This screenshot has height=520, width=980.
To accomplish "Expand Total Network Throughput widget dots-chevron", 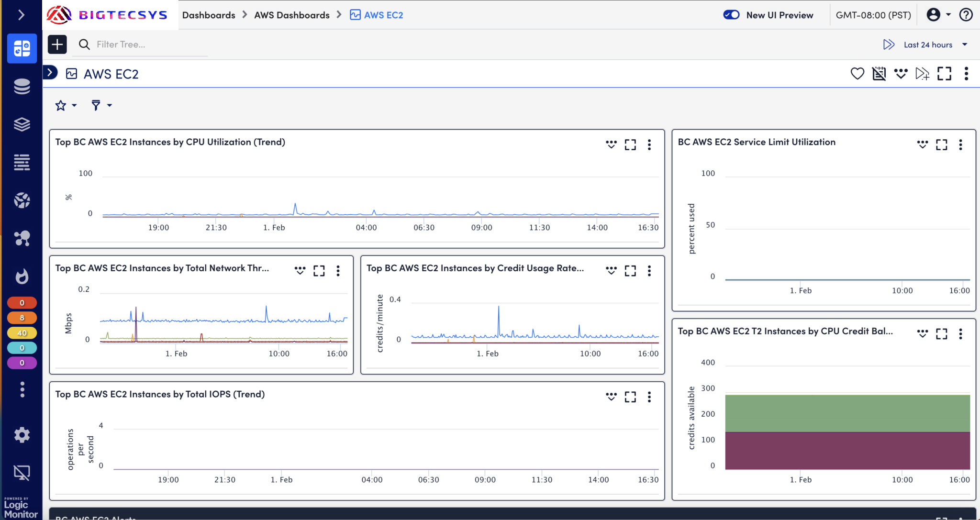I will 300,271.
